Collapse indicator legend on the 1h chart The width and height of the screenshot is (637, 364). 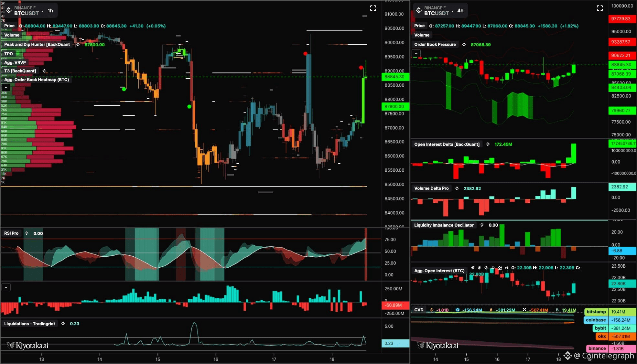(x=6, y=88)
